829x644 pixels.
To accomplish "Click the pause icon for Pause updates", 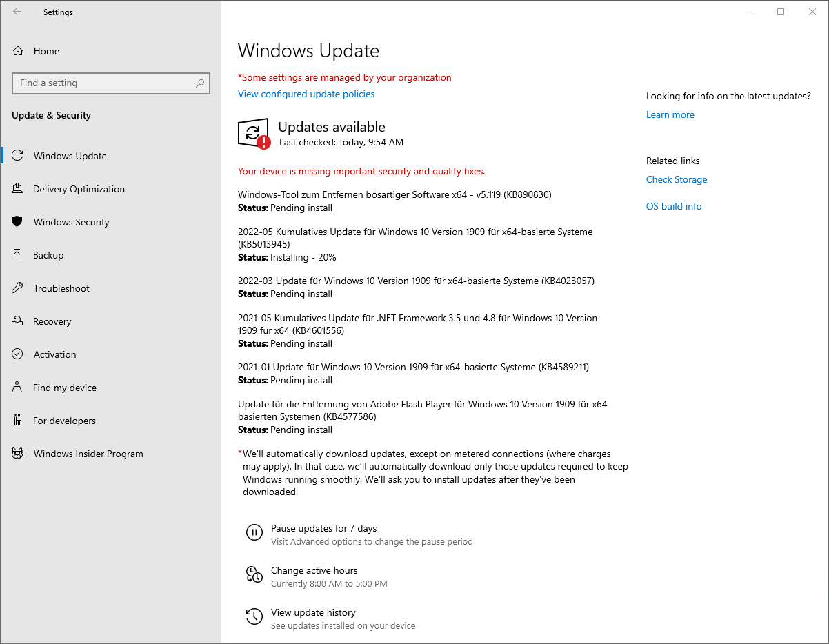I will click(x=254, y=532).
